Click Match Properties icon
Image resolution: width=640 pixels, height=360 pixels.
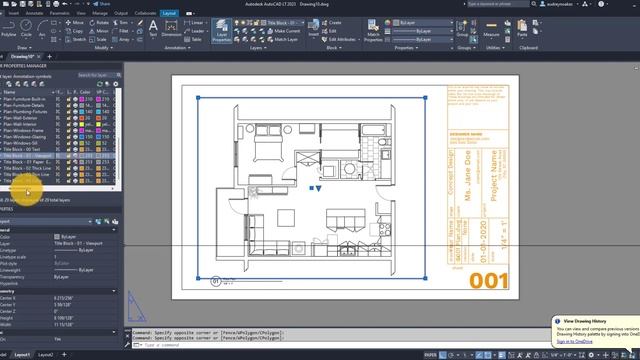pyautogui.click(x=373, y=30)
